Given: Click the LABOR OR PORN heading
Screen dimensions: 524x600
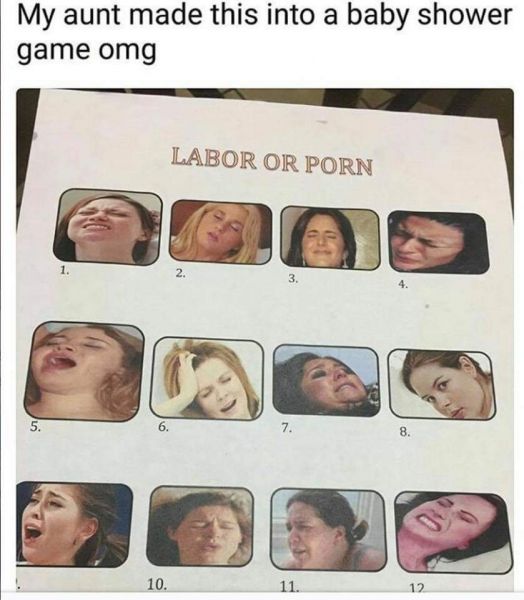Looking at the screenshot, I should 272,161.
